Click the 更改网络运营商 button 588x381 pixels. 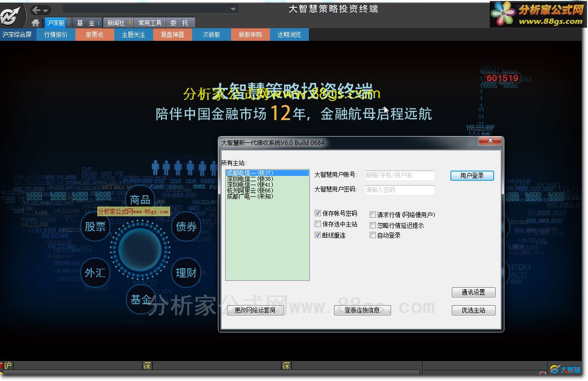click(255, 310)
